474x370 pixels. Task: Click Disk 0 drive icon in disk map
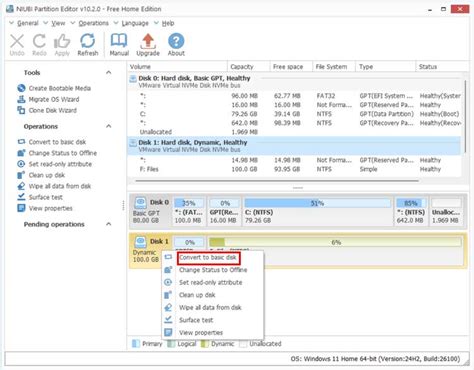pyautogui.click(x=140, y=202)
